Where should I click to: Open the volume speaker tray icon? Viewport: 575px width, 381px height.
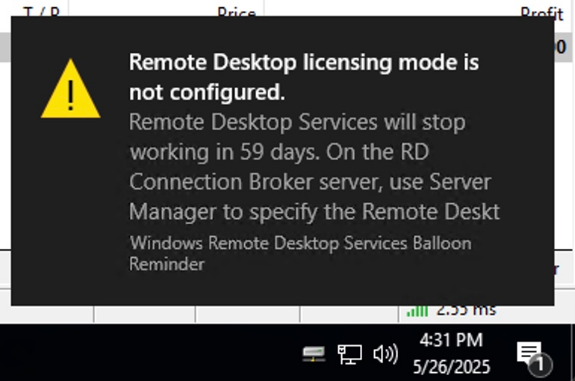pyautogui.click(x=385, y=354)
